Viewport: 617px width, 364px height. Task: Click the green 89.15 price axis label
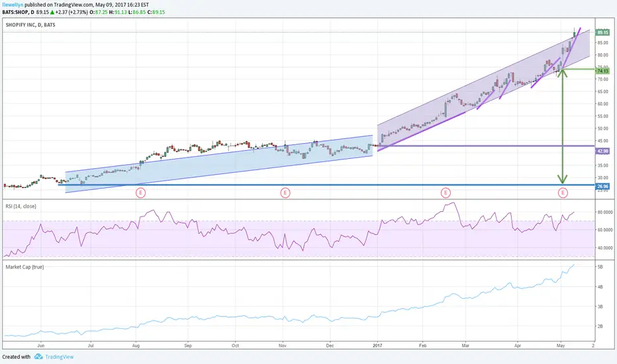pyautogui.click(x=603, y=32)
